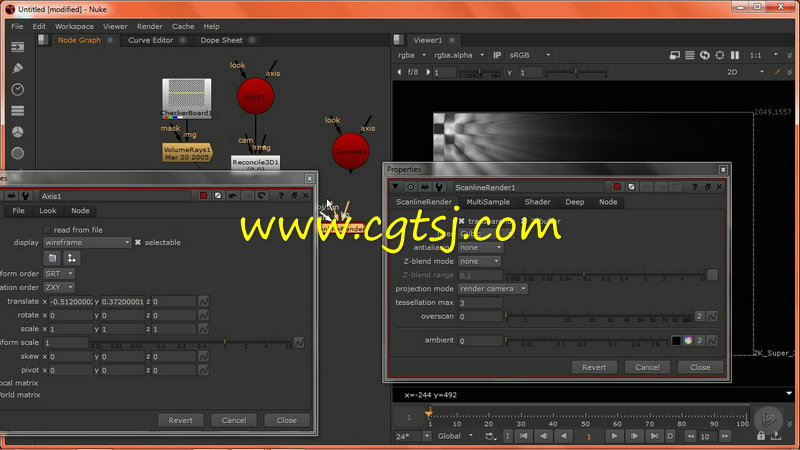800x450 pixels.
Task: Open the Channel nodes stacked-lines icon
Action: click(17, 111)
